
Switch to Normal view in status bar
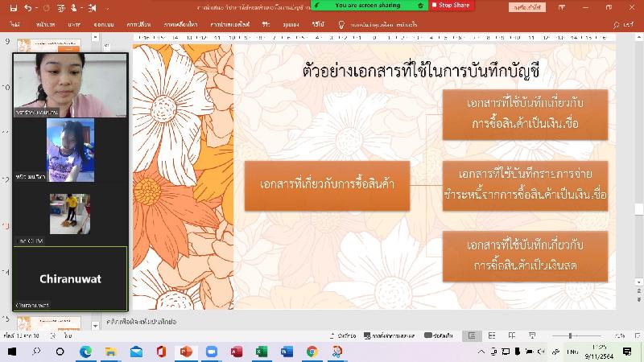click(x=473, y=335)
